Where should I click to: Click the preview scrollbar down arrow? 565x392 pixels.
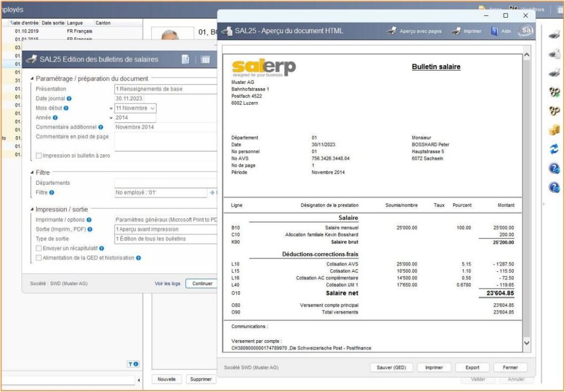point(526,343)
